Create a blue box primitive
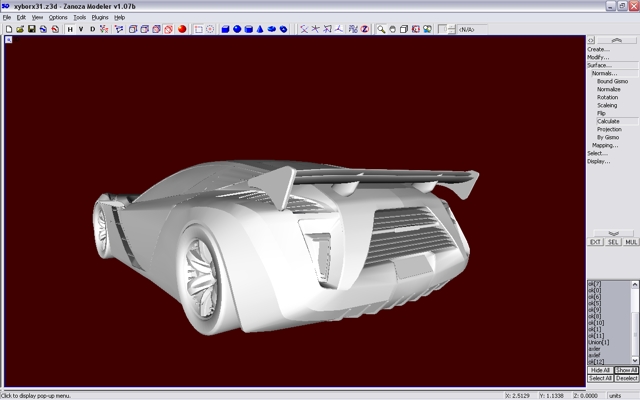The width and height of the screenshot is (640, 400). pos(224,29)
